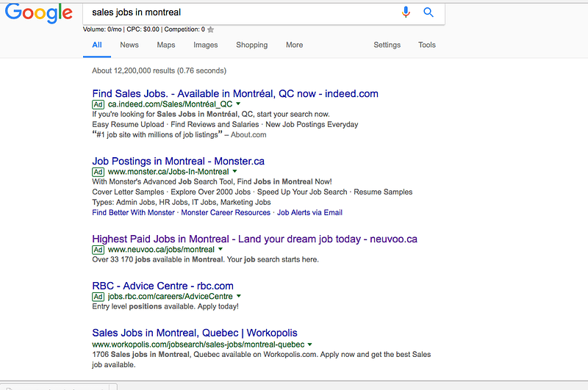Click Over 33 170 jobs available description
This screenshot has height=390, width=588.
206,259
